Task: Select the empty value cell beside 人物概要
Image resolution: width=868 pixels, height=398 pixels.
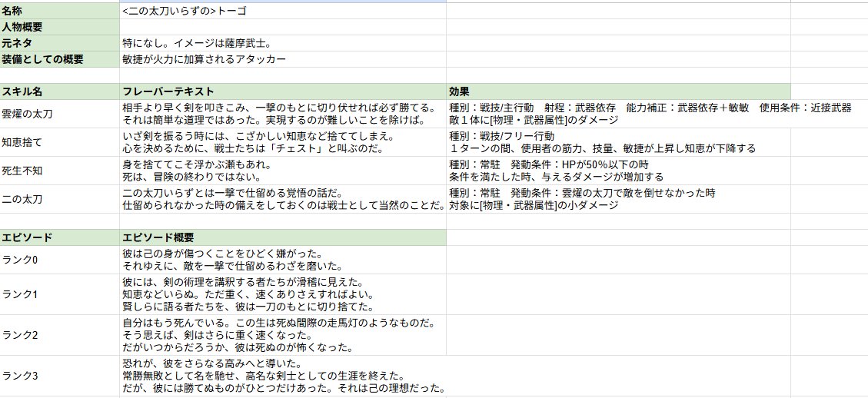Action: [x=283, y=27]
